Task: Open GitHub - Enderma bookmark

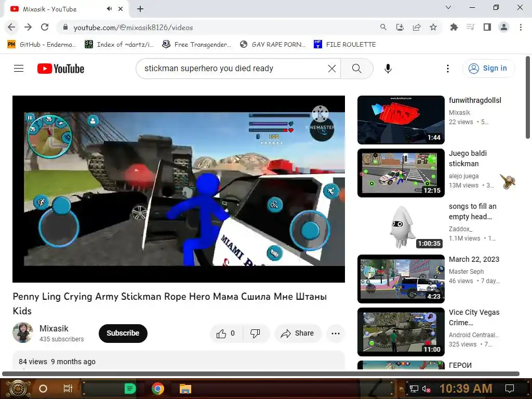Action: tap(42, 45)
